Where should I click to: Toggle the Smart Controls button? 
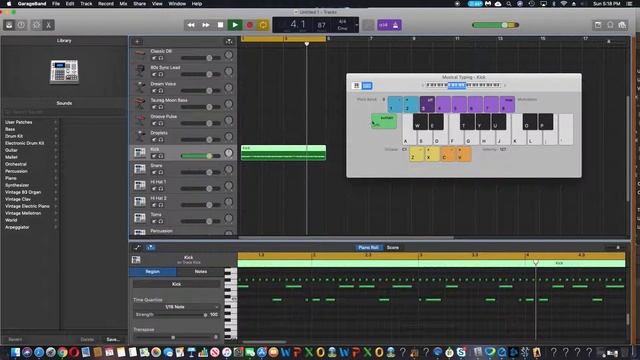36,25
